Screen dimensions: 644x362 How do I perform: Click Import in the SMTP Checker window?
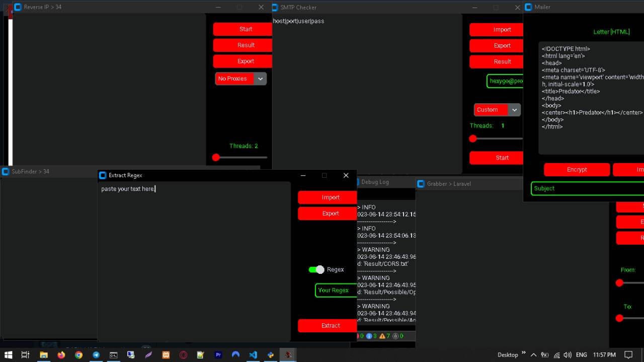[x=496, y=30]
